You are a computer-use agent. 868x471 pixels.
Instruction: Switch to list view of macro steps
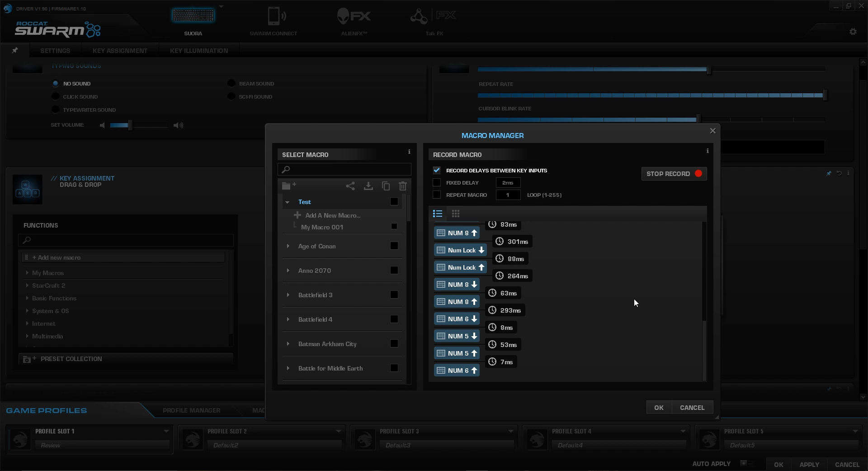438,214
